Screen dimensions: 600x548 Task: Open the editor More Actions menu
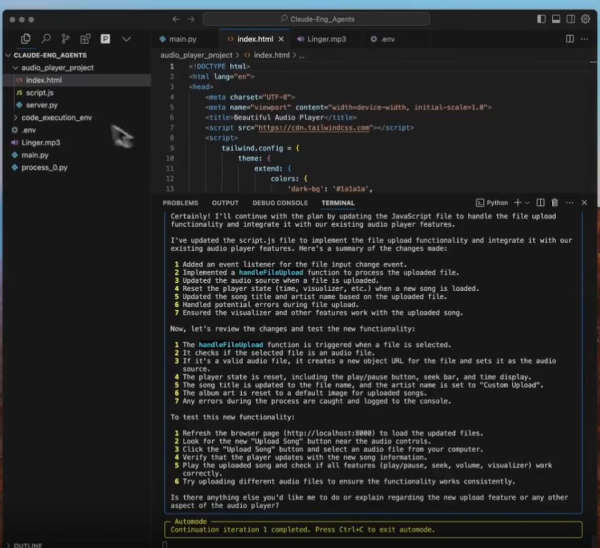point(584,39)
